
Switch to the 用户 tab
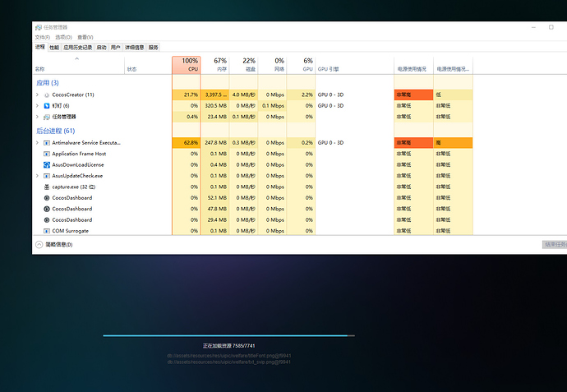click(115, 48)
